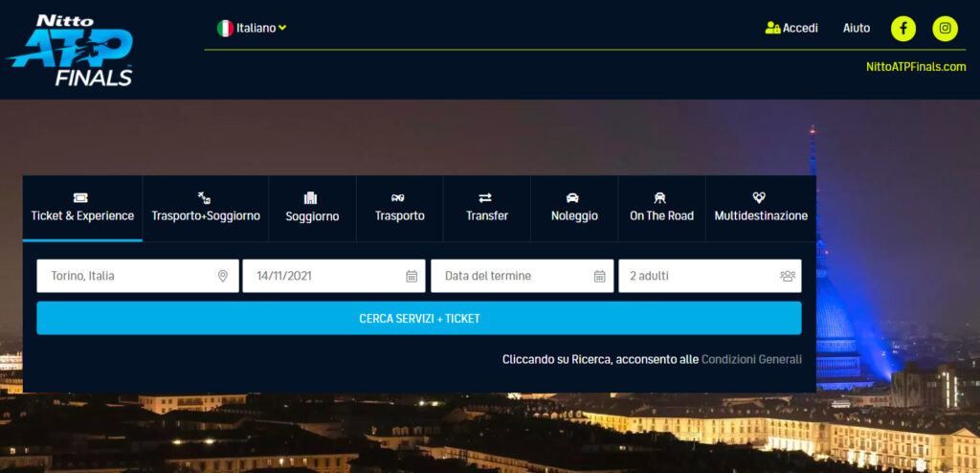Viewport: 980px width, 473px height.
Task: Click the calendar icon beside 14/11/2021
Action: coord(412,276)
